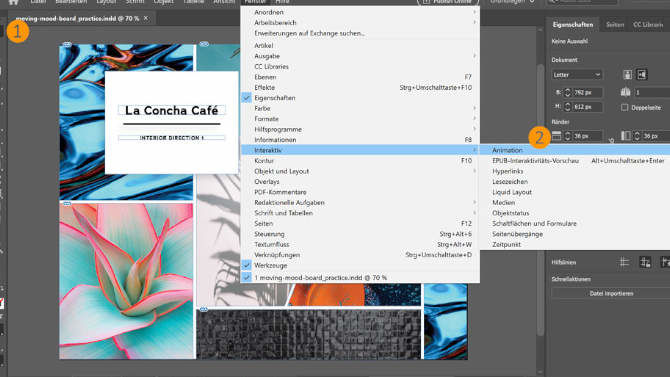Select the La Concha Café text frame
The height and width of the screenshot is (377, 670).
click(172, 110)
